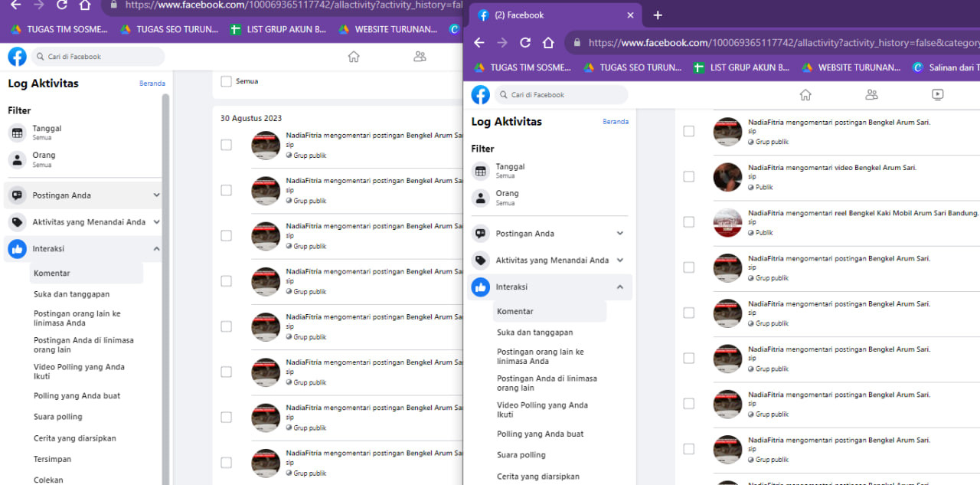Select Video Polling yang Anda Ikuti, front window

542,410
